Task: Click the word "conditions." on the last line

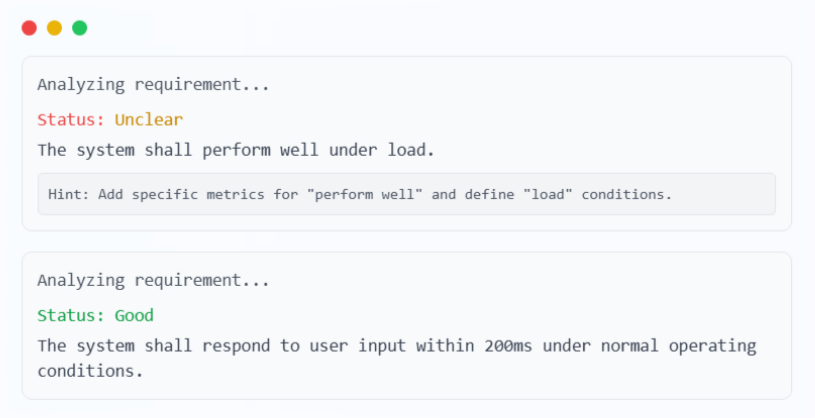Action: coord(90,370)
